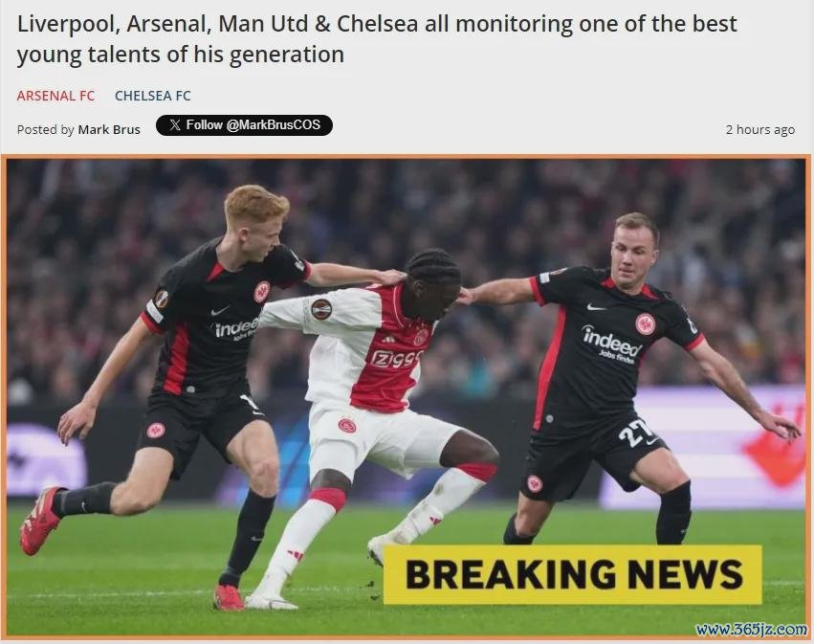The height and width of the screenshot is (644, 814).
Task: Click the X logo in Follow button
Action: tap(175, 125)
